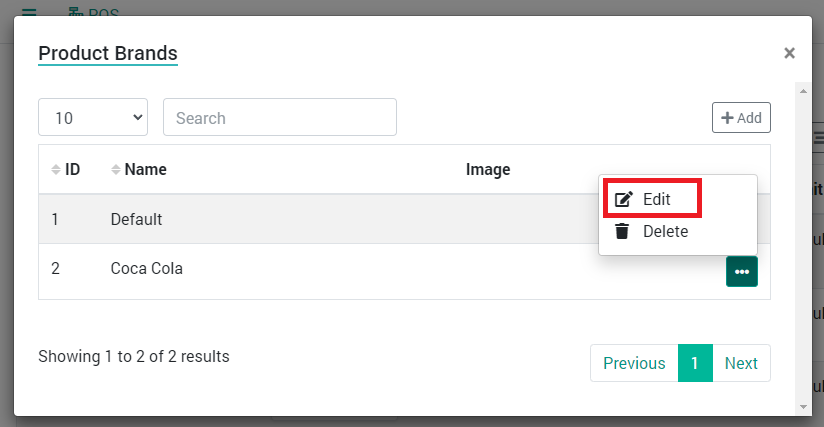The image size is (824, 427).
Task: Open the page size dropdown showing 10
Action: click(93, 117)
